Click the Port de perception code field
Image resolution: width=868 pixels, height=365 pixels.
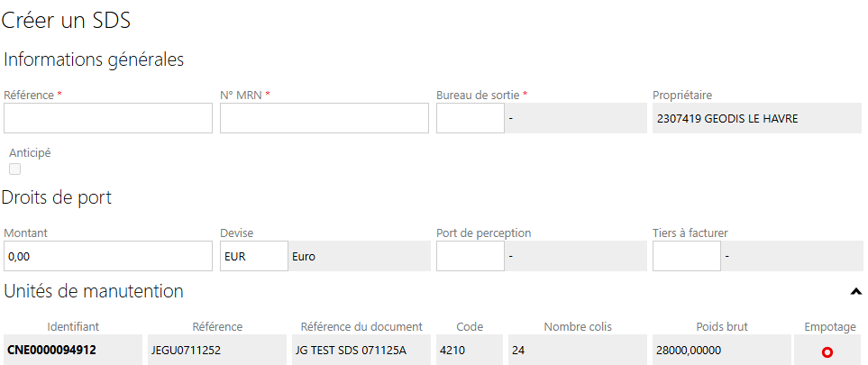[470, 256]
